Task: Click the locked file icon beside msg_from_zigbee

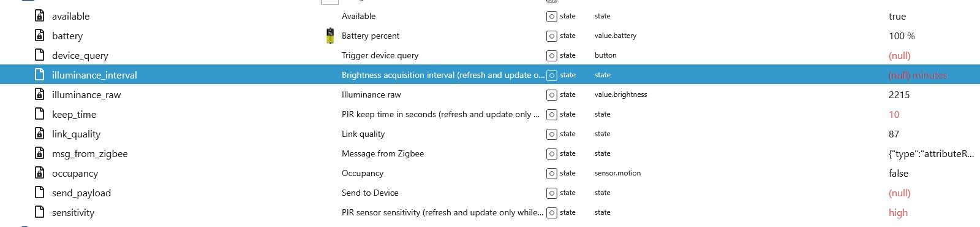Action: tap(40, 153)
